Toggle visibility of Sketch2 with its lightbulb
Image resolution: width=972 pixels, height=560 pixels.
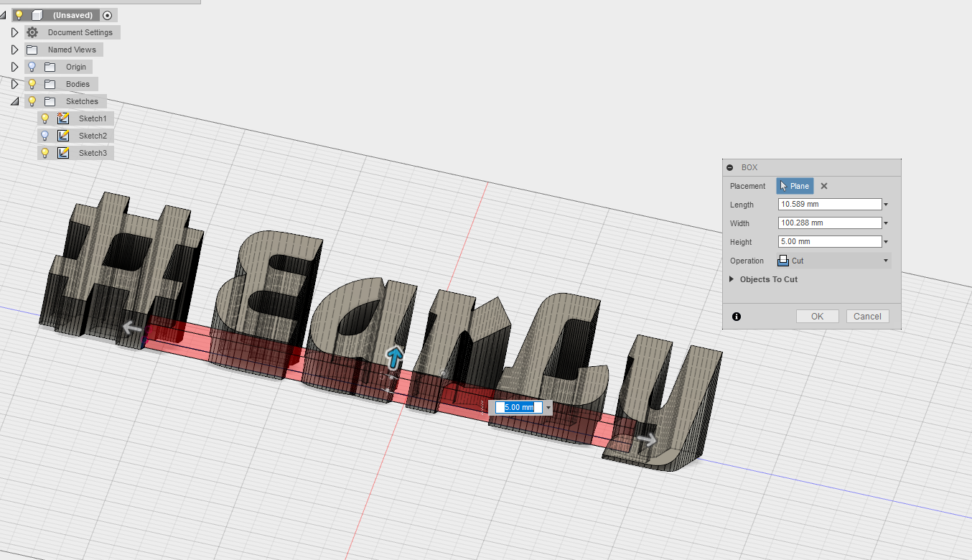coord(45,135)
